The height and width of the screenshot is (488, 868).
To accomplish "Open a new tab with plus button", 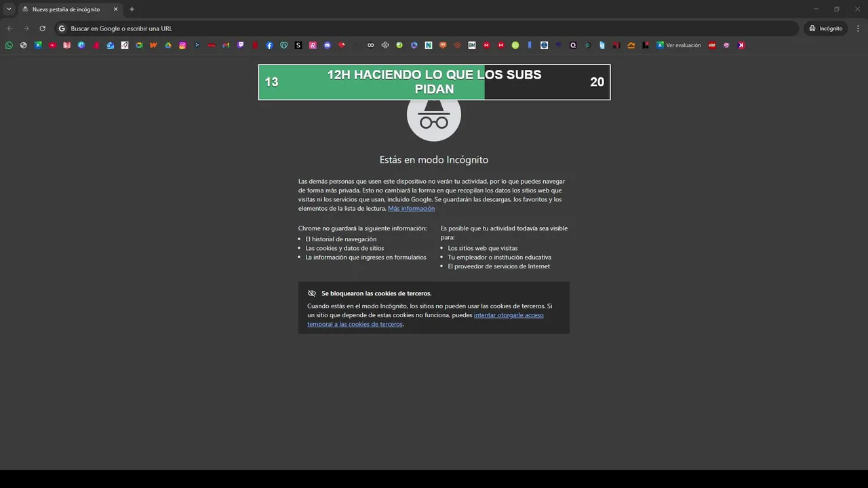I will click(132, 9).
